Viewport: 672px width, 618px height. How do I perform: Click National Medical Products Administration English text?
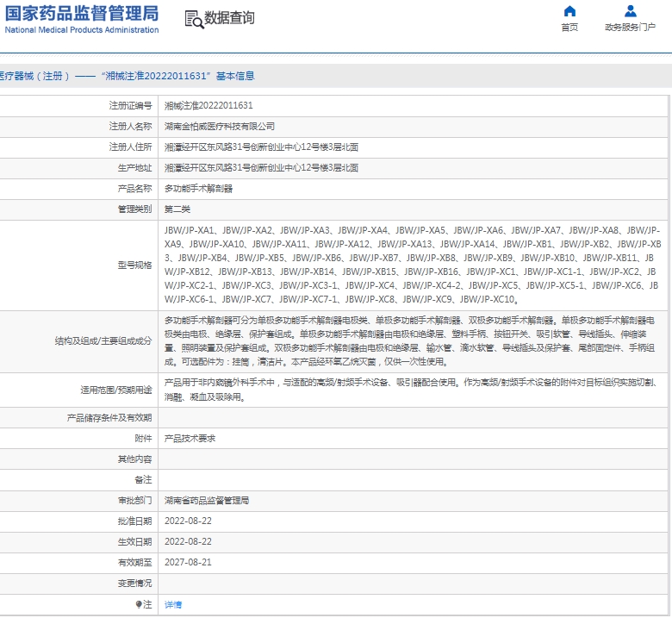(x=82, y=30)
